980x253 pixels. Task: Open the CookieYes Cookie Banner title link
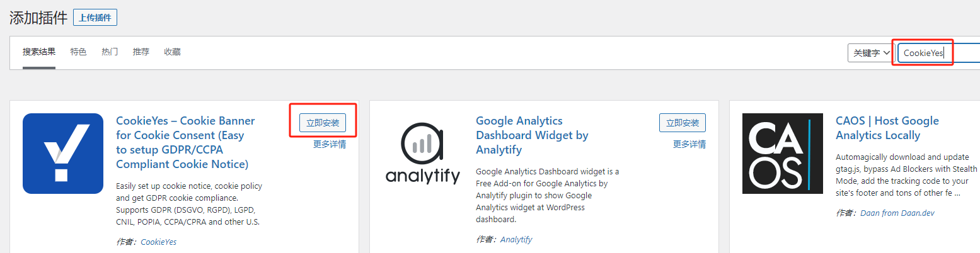[x=185, y=143]
